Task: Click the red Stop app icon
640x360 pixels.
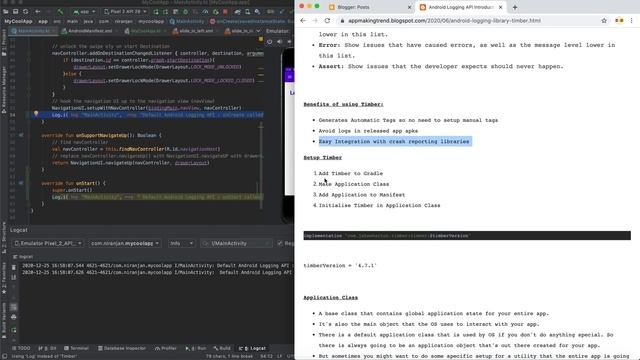Action: tap(225, 11)
